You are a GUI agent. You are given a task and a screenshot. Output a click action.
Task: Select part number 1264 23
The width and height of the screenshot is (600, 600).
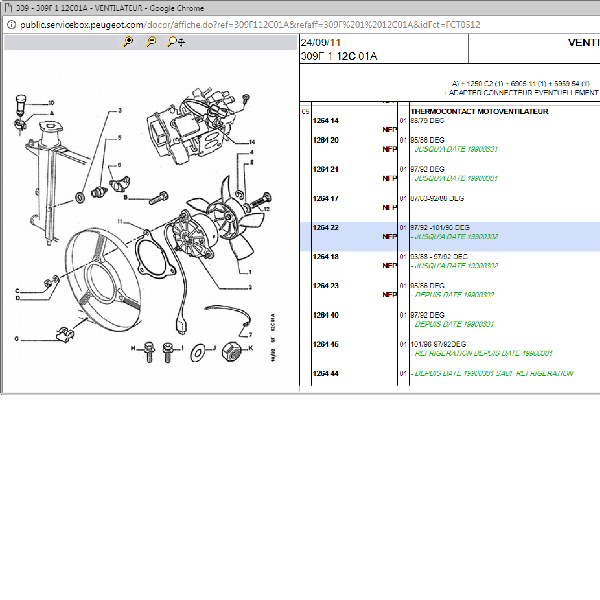point(326,286)
